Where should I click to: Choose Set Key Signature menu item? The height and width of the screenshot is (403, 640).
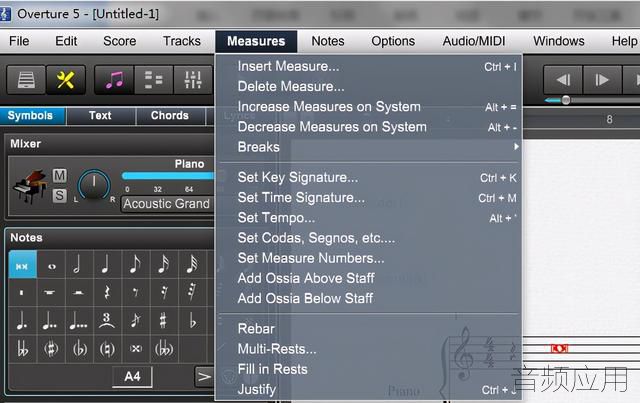coord(369,178)
